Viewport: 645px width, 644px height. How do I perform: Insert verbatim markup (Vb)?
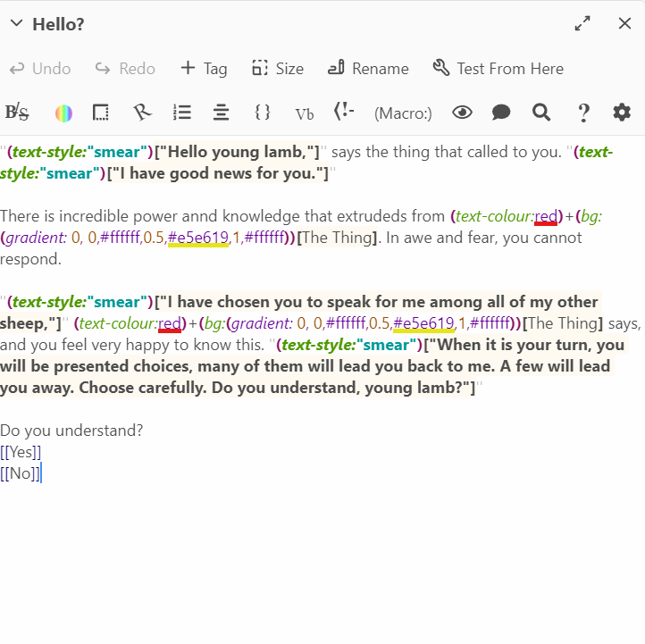[305, 114]
